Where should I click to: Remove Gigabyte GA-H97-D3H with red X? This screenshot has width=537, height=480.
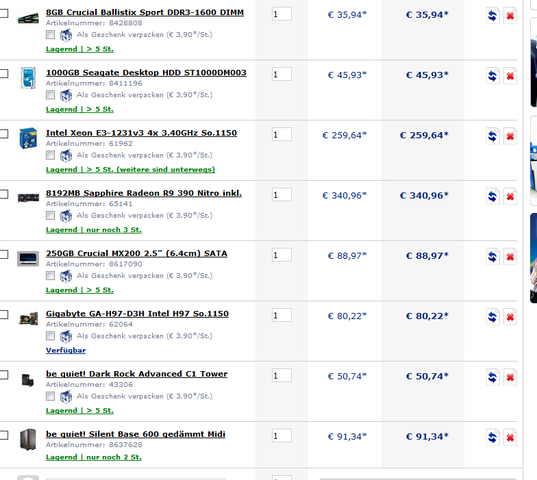click(510, 317)
